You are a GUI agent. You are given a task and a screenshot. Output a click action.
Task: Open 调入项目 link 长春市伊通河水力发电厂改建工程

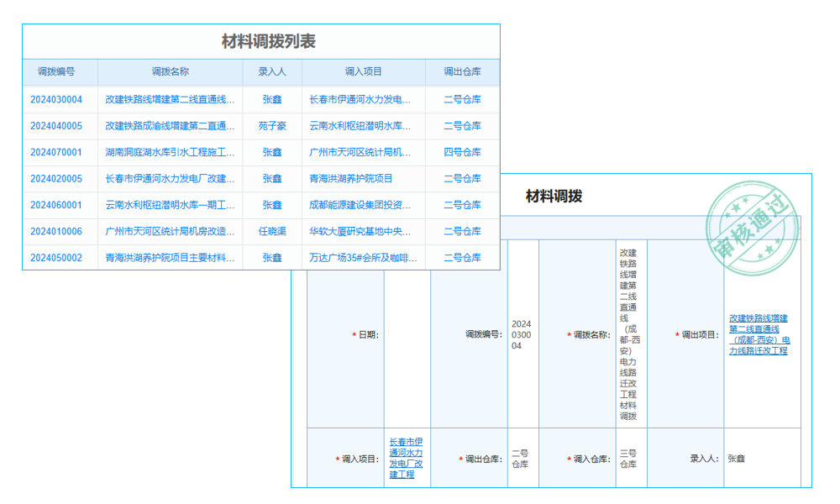tap(406, 458)
